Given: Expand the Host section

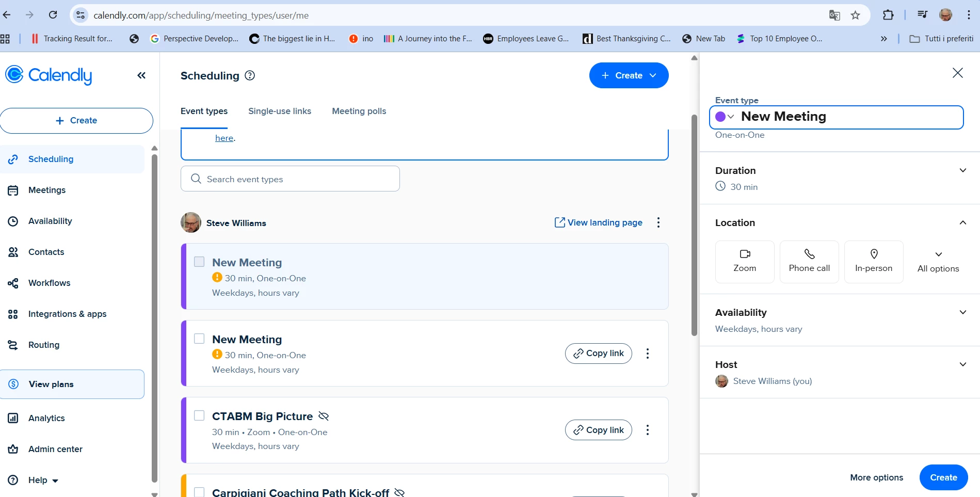Looking at the screenshot, I should coord(962,364).
